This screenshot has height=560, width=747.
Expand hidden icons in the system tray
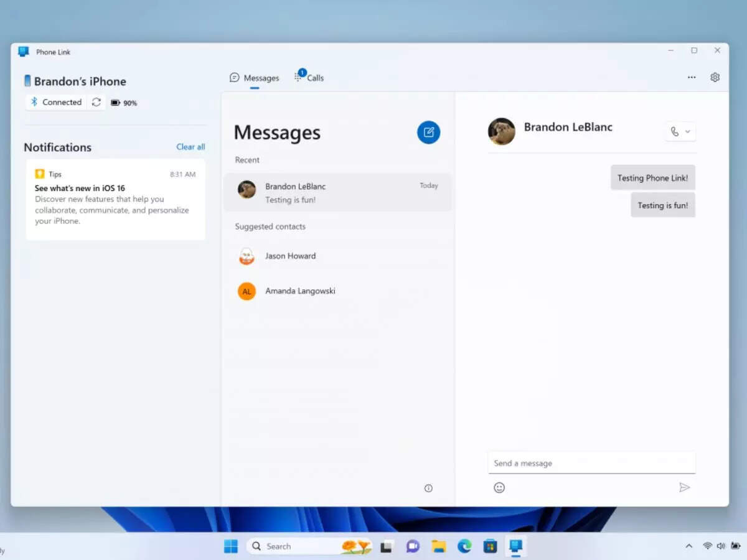coord(689,546)
